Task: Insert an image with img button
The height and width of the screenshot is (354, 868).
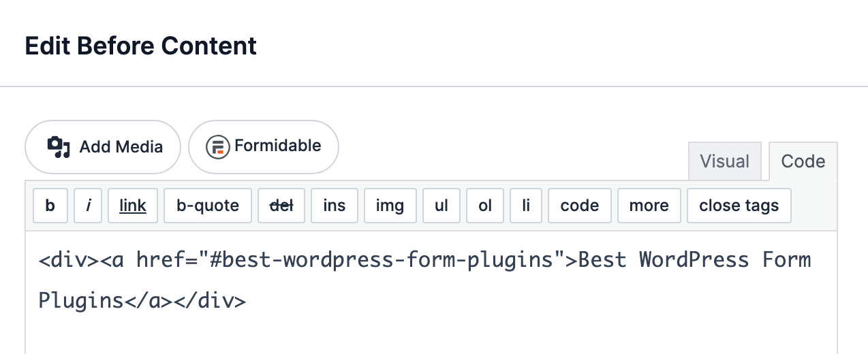Action: (x=390, y=206)
